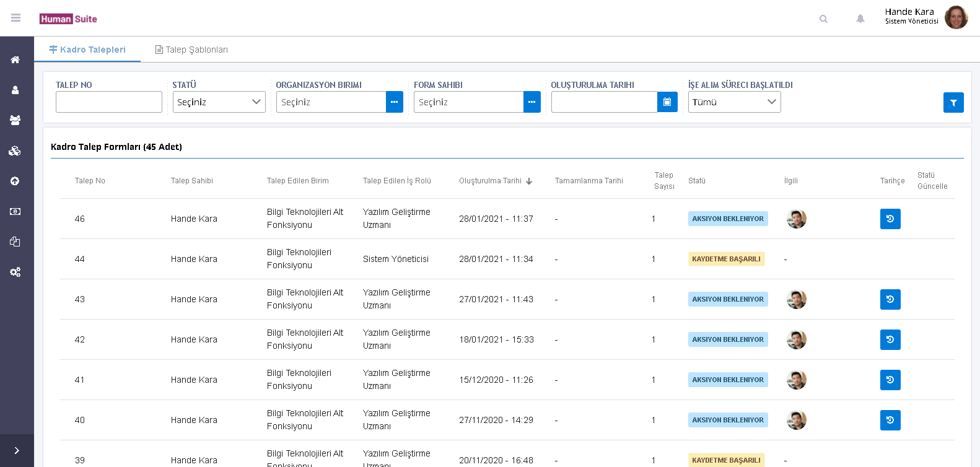The height and width of the screenshot is (467, 980).
Task: View history for request number 46
Action: coord(890,219)
